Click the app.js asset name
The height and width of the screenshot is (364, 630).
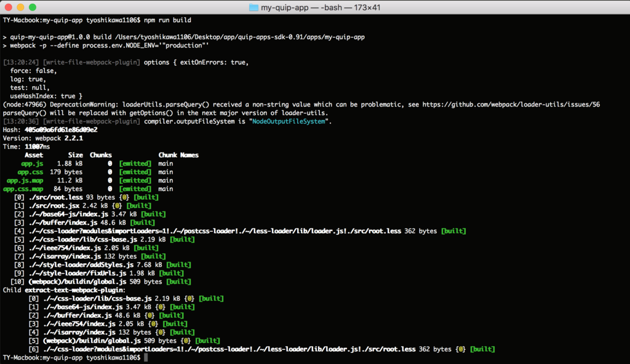tap(32, 164)
